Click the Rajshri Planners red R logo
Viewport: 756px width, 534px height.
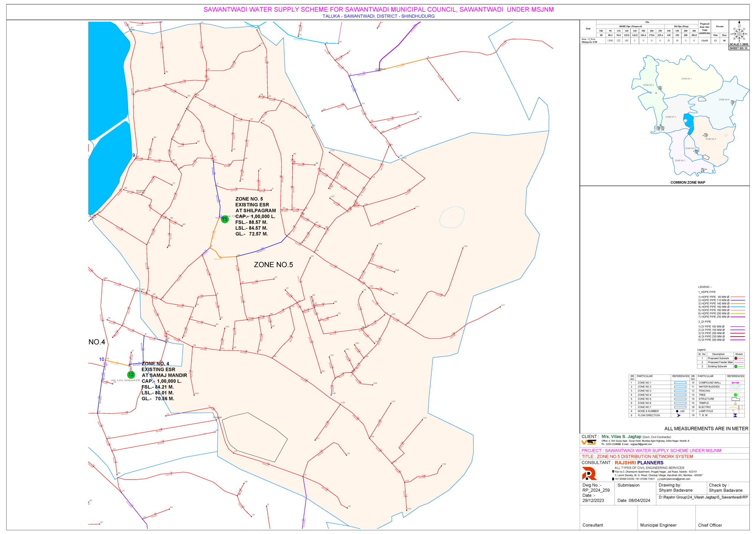coord(589,474)
